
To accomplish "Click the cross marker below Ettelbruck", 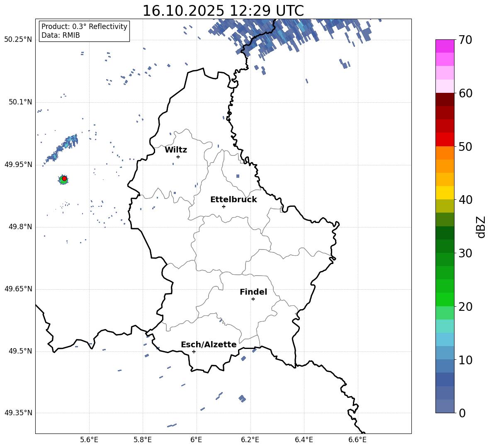I will [x=224, y=206].
